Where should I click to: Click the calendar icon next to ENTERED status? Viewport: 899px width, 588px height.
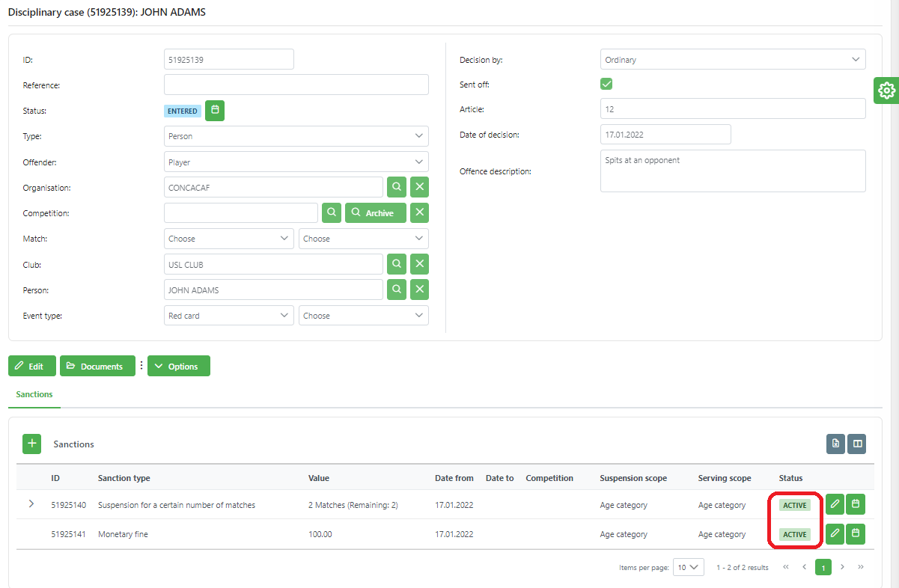pyautogui.click(x=215, y=111)
